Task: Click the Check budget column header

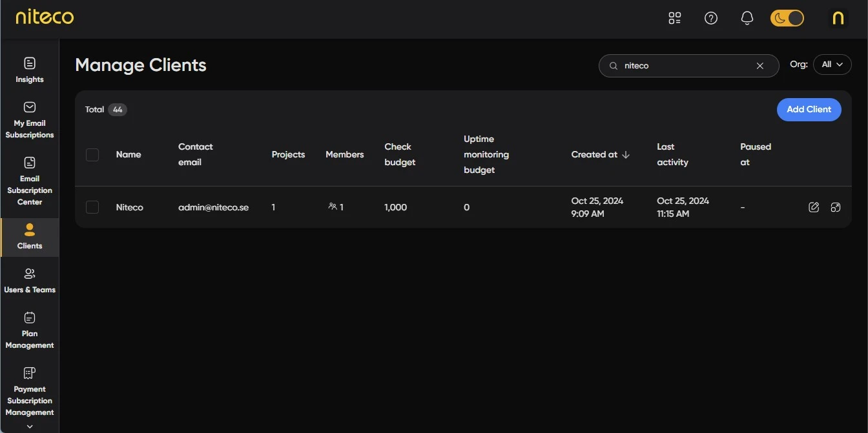Action: point(400,155)
